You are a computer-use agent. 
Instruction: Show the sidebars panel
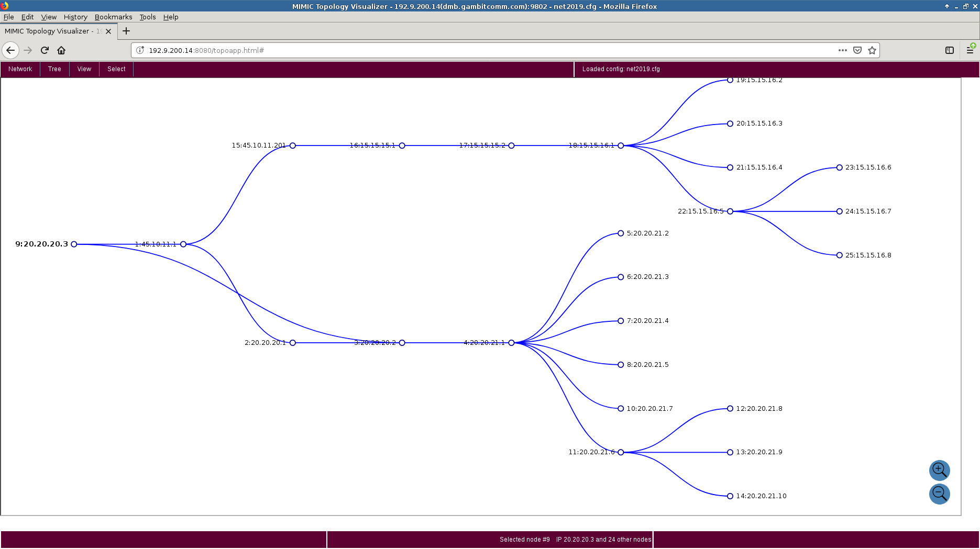click(949, 50)
